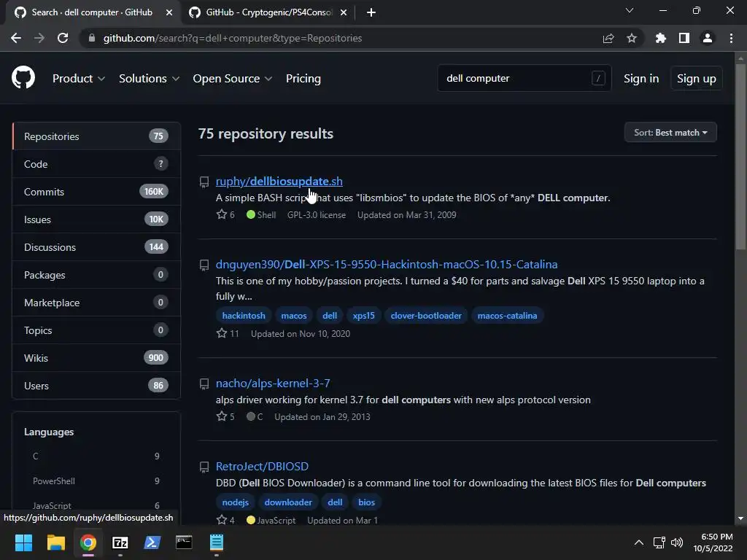This screenshot has width=747, height=560.
Task: Click the tab search chevron in title bar
Action: click(630, 10)
